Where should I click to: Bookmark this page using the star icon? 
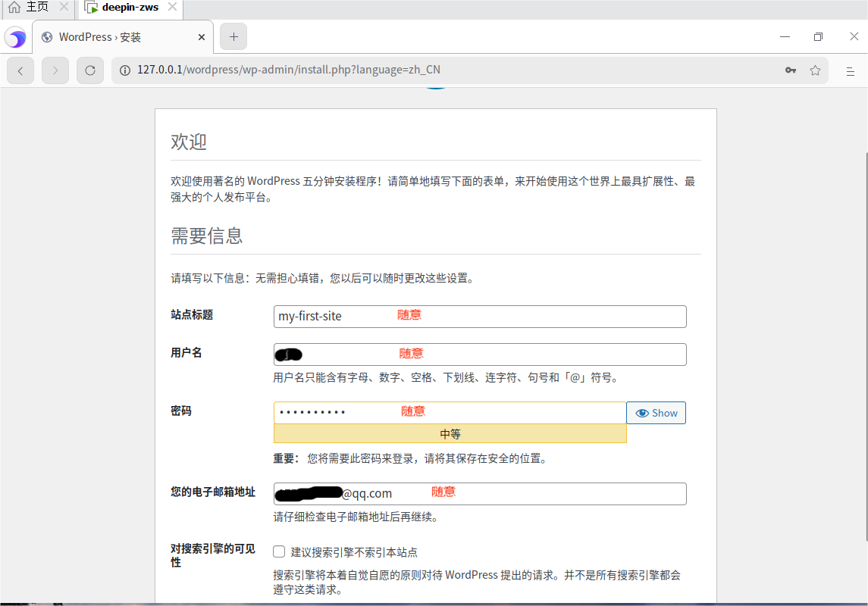click(x=815, y=70)
